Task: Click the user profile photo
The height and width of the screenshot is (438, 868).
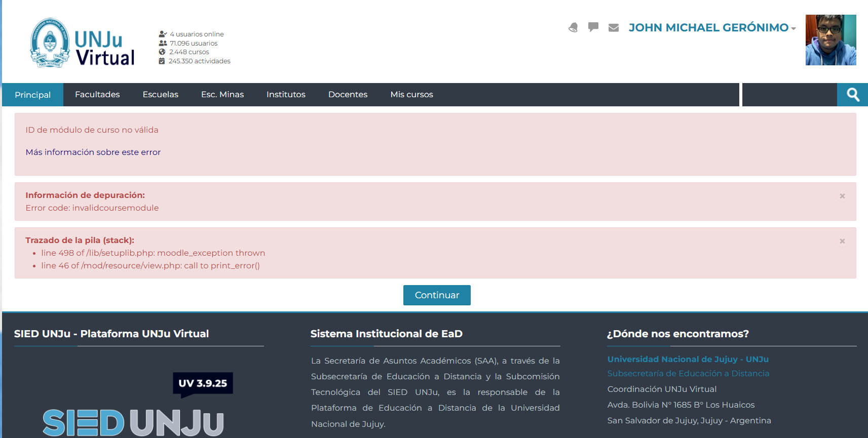Action: (831, 40)
